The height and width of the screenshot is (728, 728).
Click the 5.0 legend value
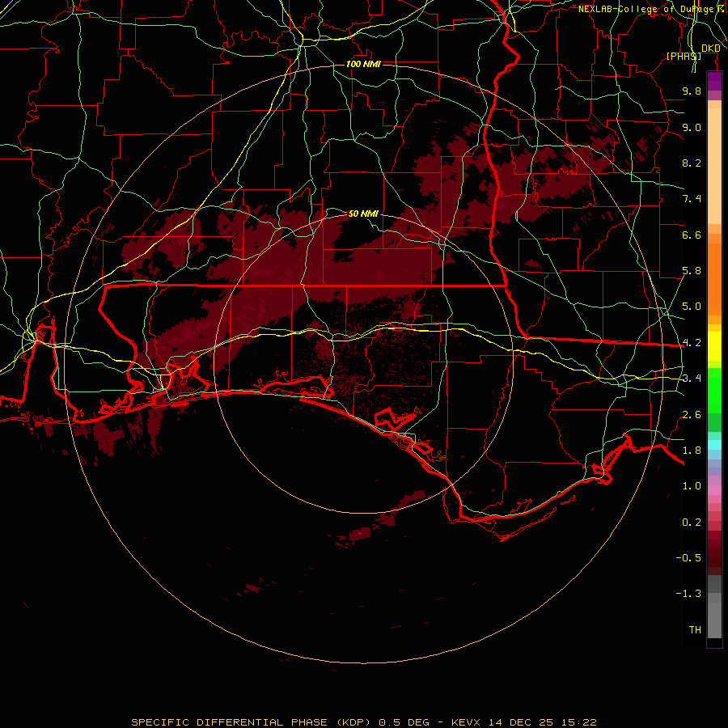[692, 307]
